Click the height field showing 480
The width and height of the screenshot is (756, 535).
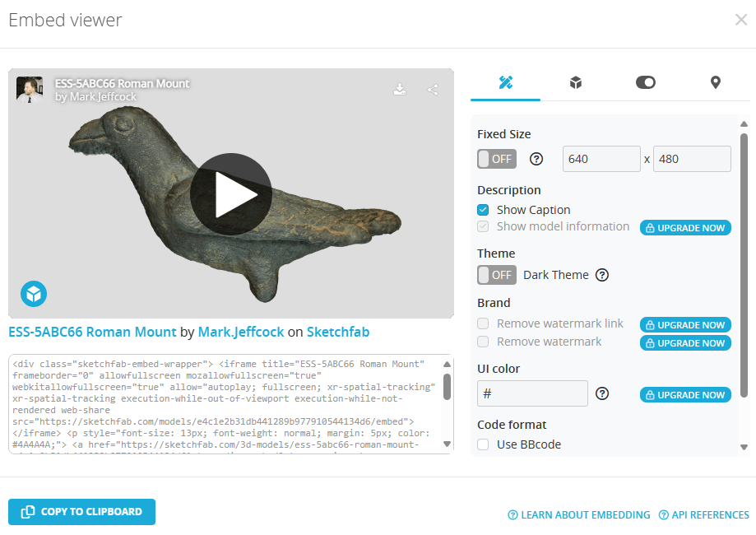692,159
